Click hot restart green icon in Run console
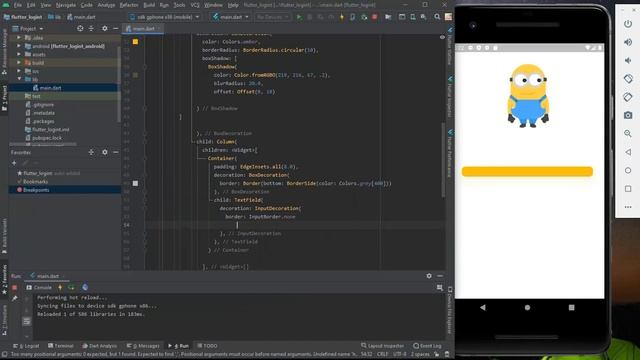This screenshot has height=360, width=640. coord(71,288)
